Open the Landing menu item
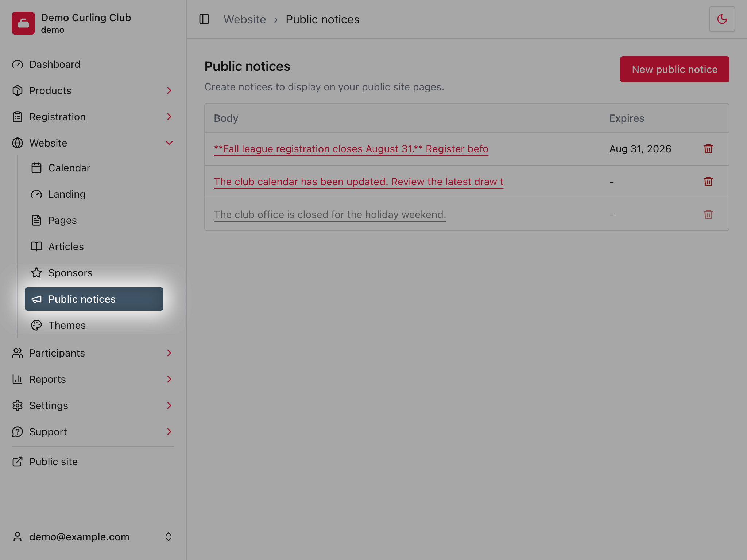The height and width of the screenshot is (560, 747). (94, 194)
